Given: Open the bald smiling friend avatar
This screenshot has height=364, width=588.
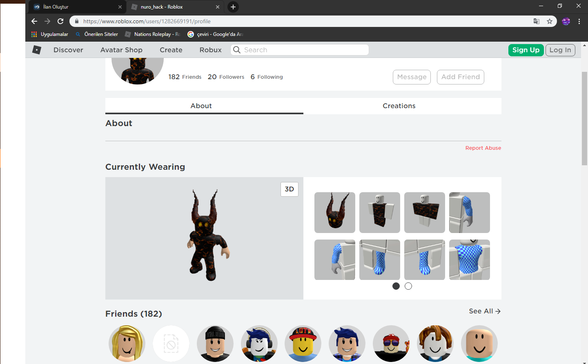Looking at the screenshot, I should click(x=479, y=344).
